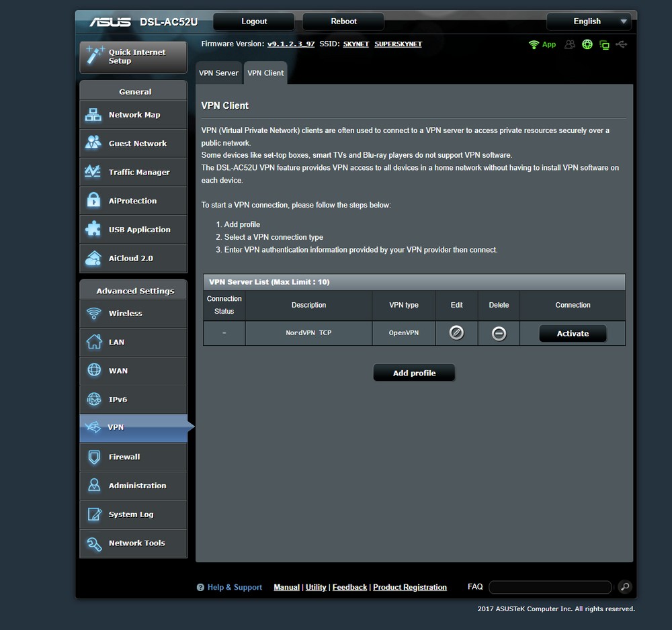Click the USB status icon
672x630 pixels.
[x=622, y=44]
